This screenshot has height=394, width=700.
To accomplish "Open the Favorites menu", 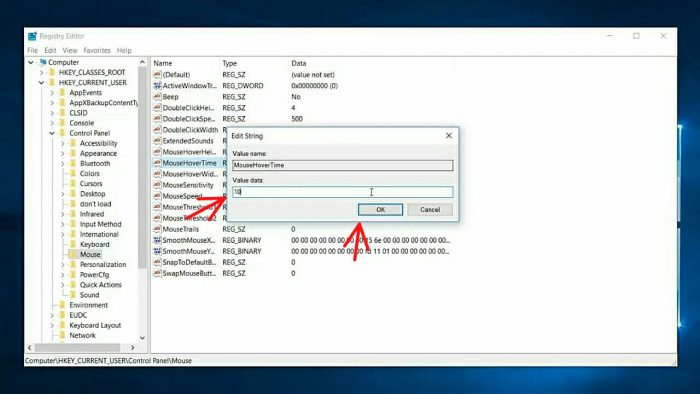I will (97, 50).
